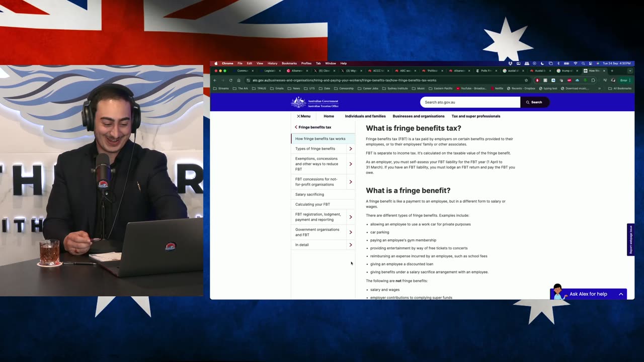
Task: Expand FBT concessions for not-for-profit arrow
Action: click(351, 182)
